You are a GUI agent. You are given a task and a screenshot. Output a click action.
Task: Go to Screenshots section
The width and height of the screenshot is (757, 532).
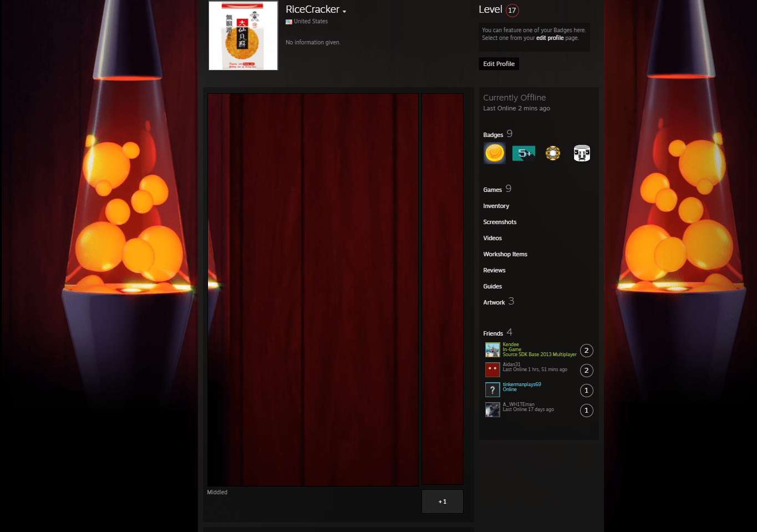(x=500, y=222)
